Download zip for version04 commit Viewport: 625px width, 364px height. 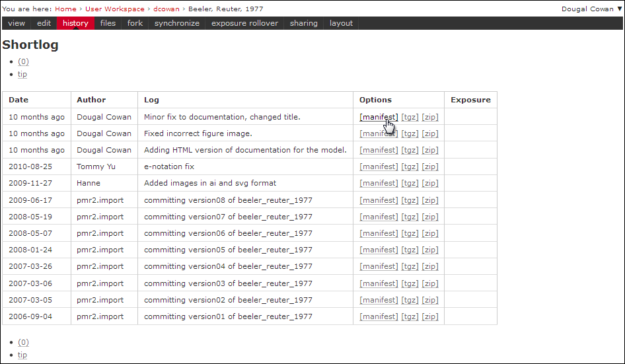(430, 266)
